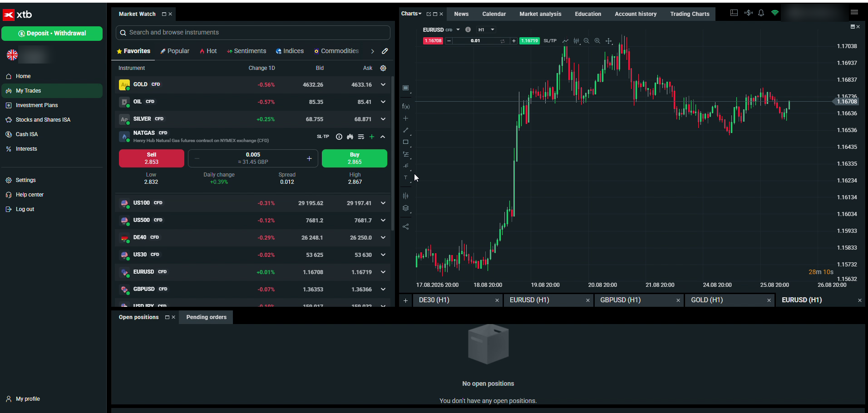Image resolution: width=868 pixels, height=413 pixels.
Task: Open NATGAS market sentiment bulls icon
Action: pos(350,137)
